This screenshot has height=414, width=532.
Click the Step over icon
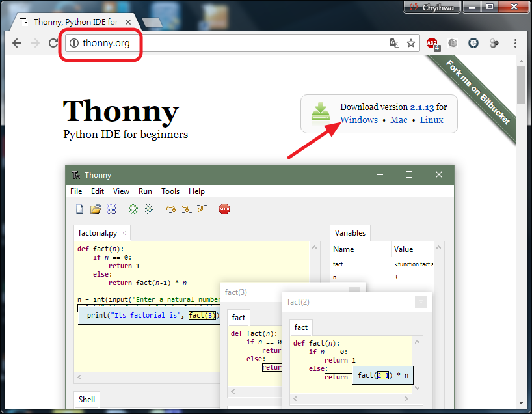pyautogui.click(x=171, y=209)
